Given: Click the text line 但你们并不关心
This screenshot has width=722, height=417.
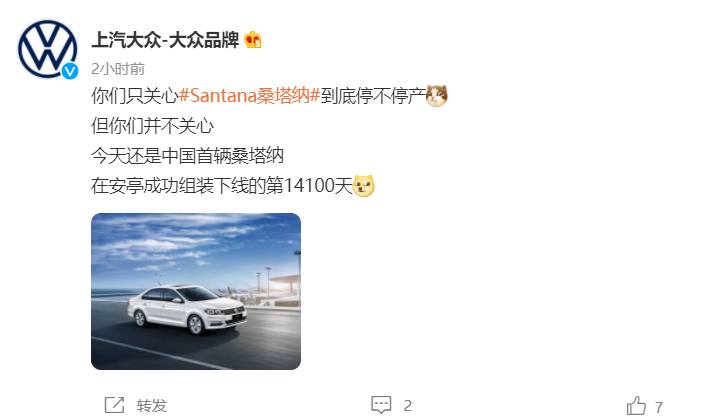Looking at the screenshot, I should (152, 126).
